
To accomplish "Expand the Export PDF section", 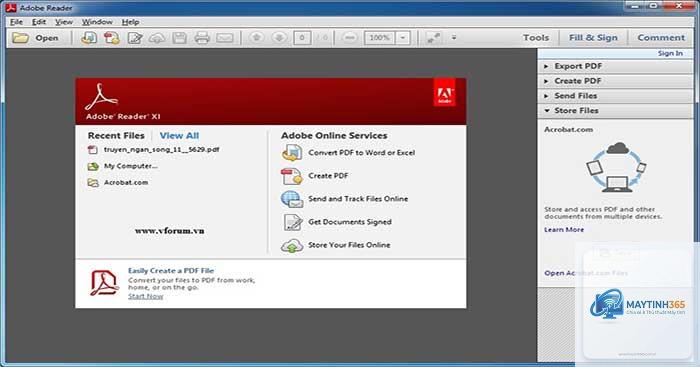I will click(615, 66).
